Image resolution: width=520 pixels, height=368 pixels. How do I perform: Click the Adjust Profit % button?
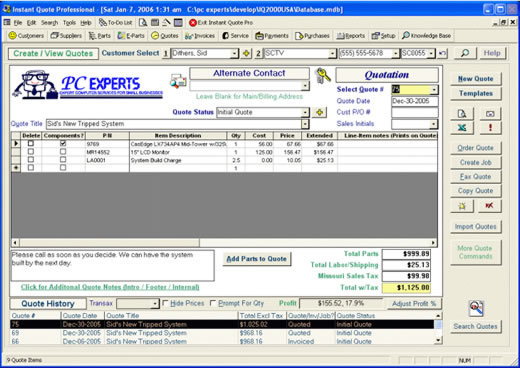tap(414, 304)
